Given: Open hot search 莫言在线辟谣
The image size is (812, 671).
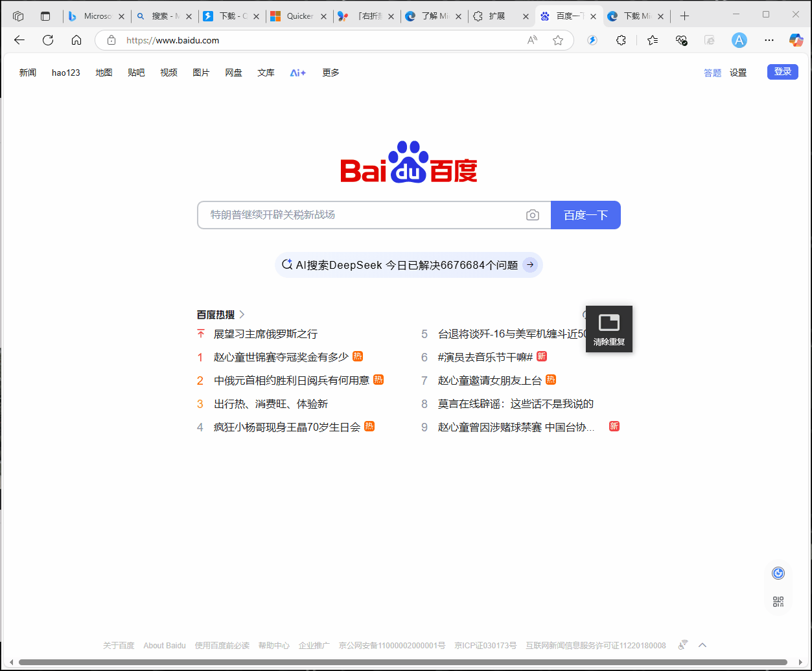Looking at the screenshot, I should click(x=516, y=404).
